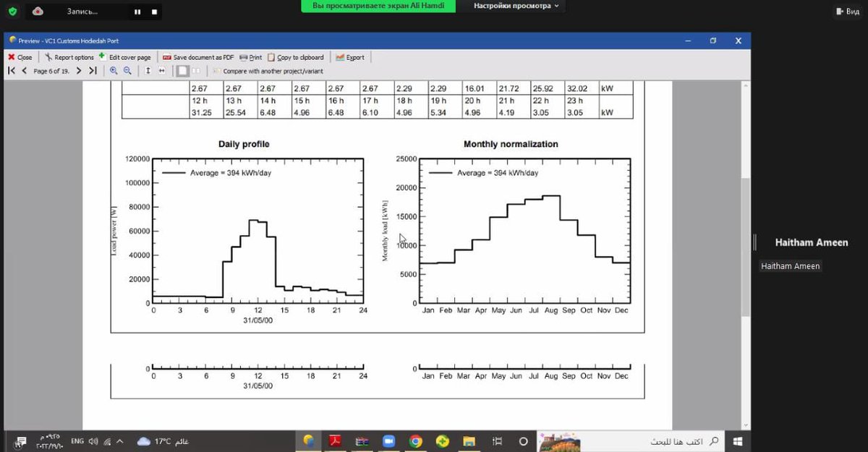868x452 pixels.
Task: Open Adobe Acrobat from the taskbar
Action: pos(336,441)
